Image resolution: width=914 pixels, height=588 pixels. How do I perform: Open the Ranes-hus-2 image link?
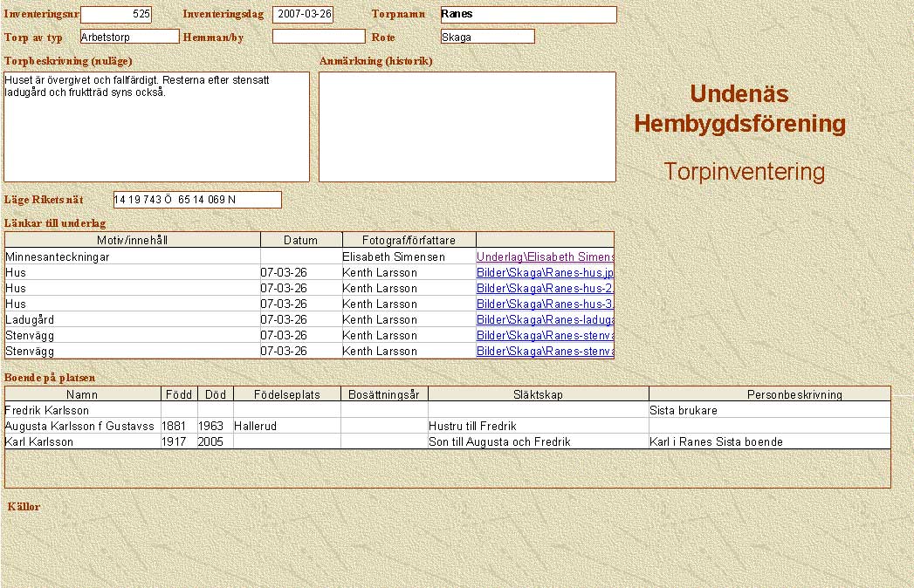(x=545, y=289)
